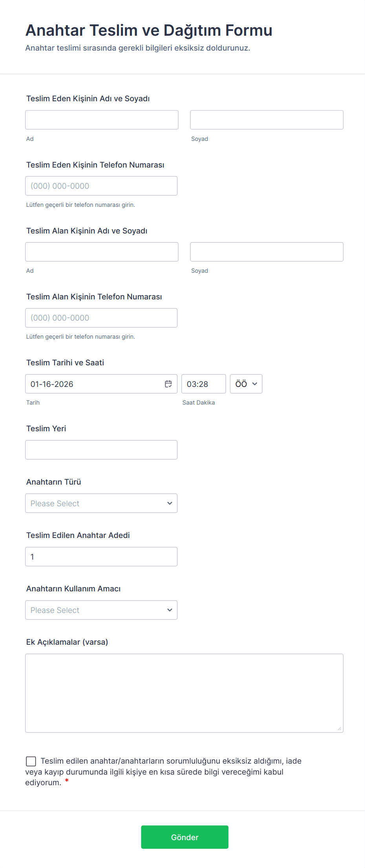Viewport: 365px width, 868px height.
Task: Focus the Teslim Yeri text field
Action: click(x=101, y=450)
